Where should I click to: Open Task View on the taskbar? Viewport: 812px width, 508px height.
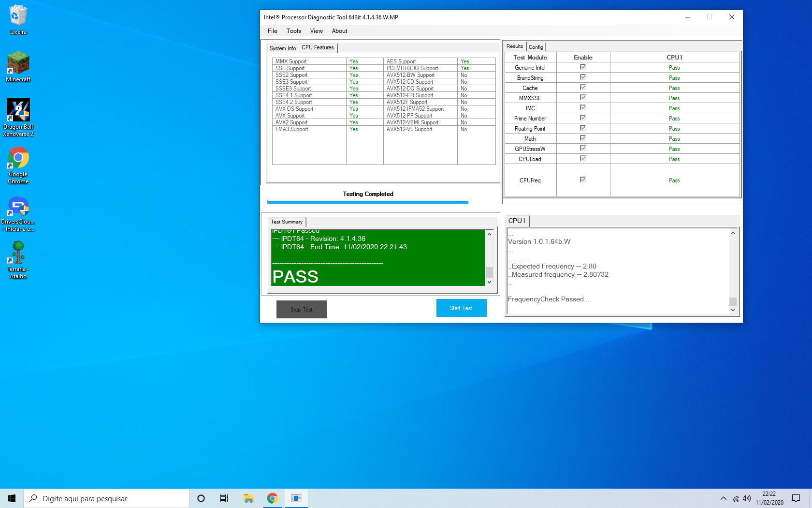click(x=224, y=498)
